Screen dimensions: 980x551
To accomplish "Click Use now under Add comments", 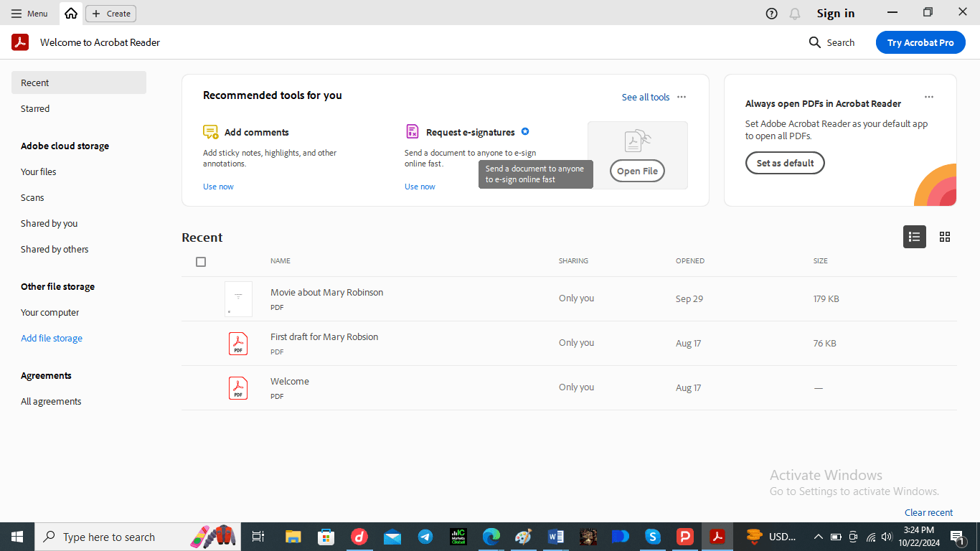I will point(218,187).
